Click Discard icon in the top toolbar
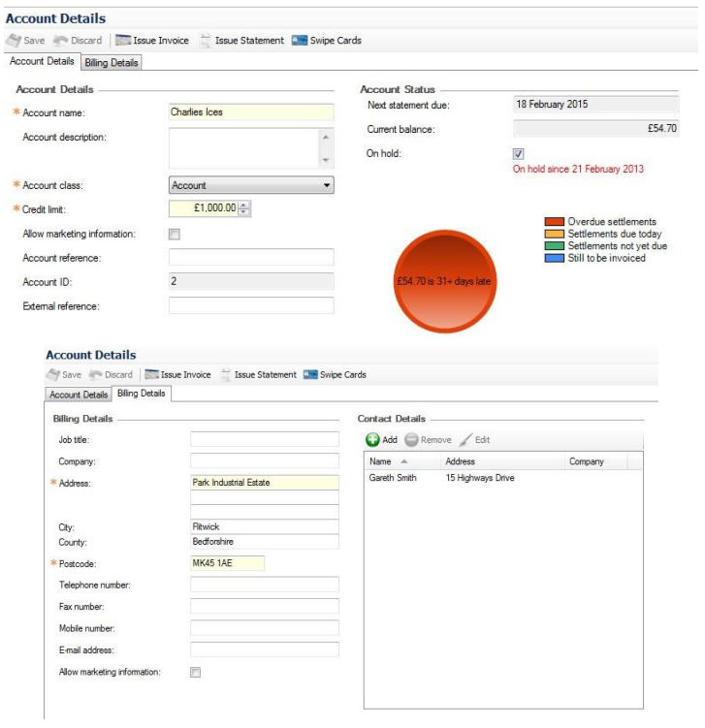Screen dimensions: 705x728 click(59, 41)
